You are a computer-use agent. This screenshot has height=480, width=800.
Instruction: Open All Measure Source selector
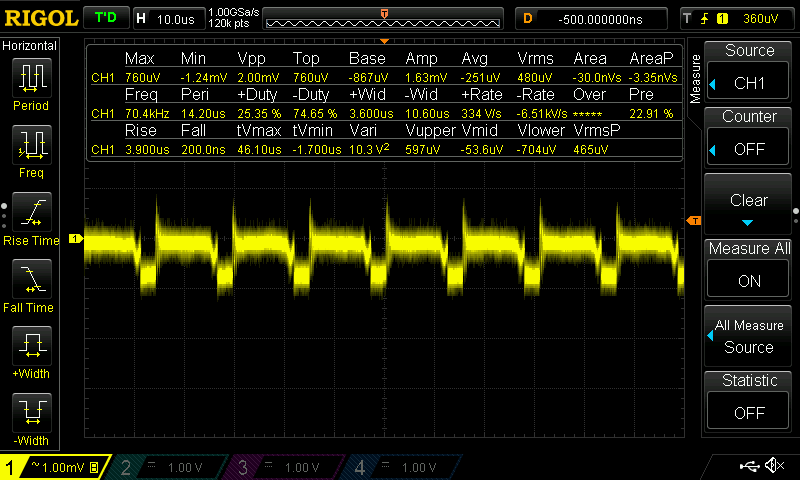coord(749,336)
